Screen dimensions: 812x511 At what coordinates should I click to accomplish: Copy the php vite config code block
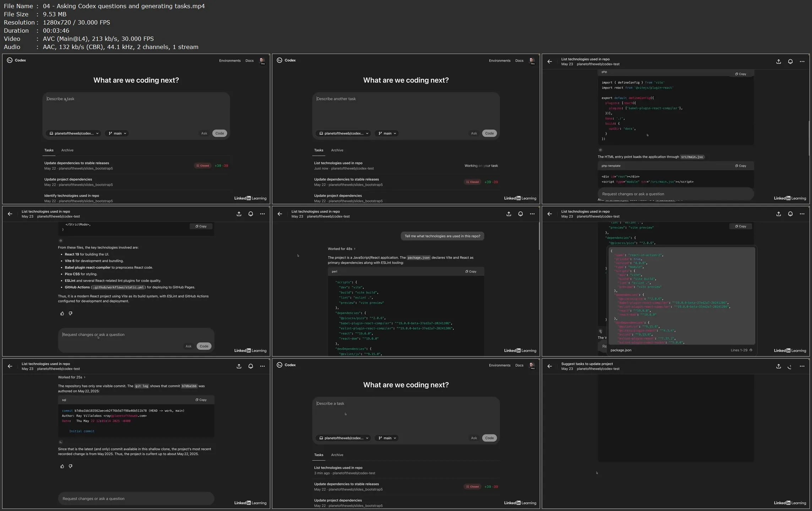point(741,74)
